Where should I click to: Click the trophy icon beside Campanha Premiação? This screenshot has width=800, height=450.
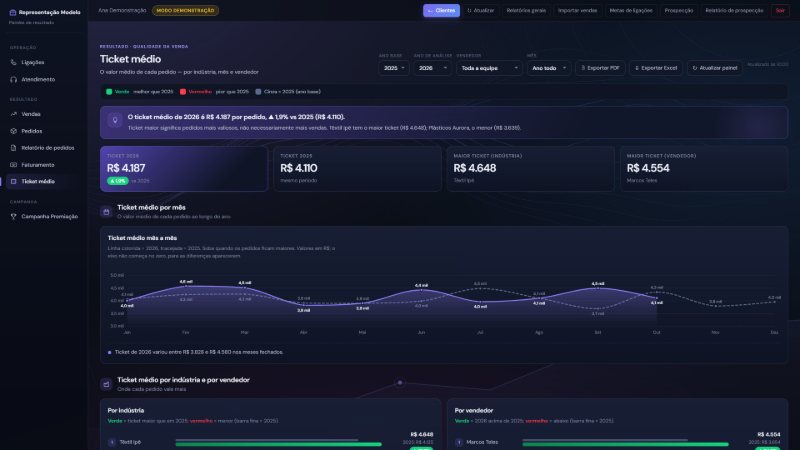(x=13, y=217)
